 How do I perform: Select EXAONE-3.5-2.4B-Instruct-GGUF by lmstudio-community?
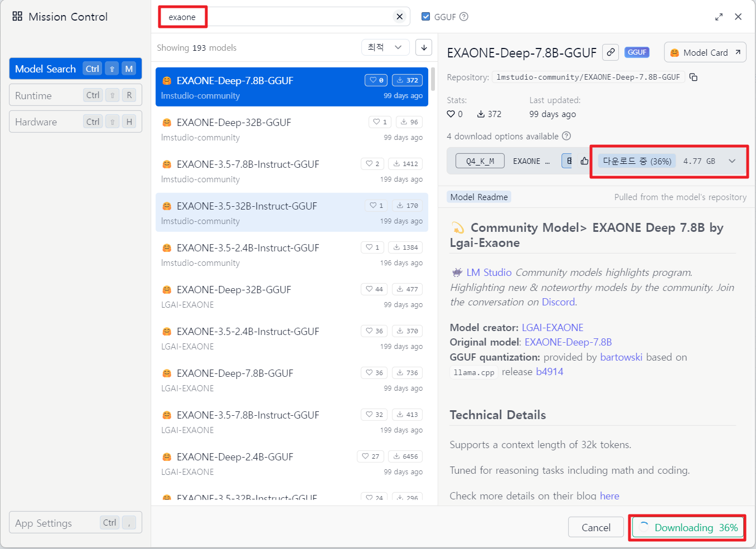tap(292, 254)
